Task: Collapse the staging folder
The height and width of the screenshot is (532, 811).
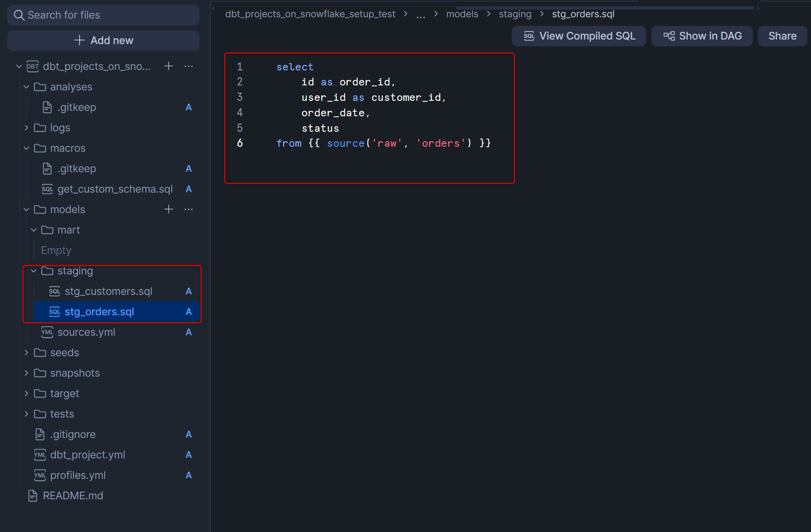Action: tap(34, 271)
